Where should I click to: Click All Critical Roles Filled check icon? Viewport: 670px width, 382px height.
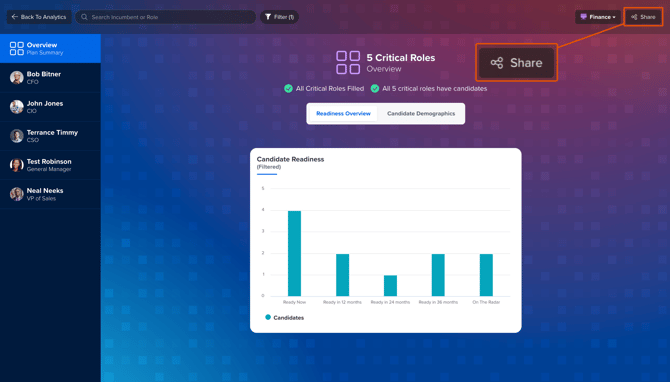pyautogui.click(x=288, y=88)
